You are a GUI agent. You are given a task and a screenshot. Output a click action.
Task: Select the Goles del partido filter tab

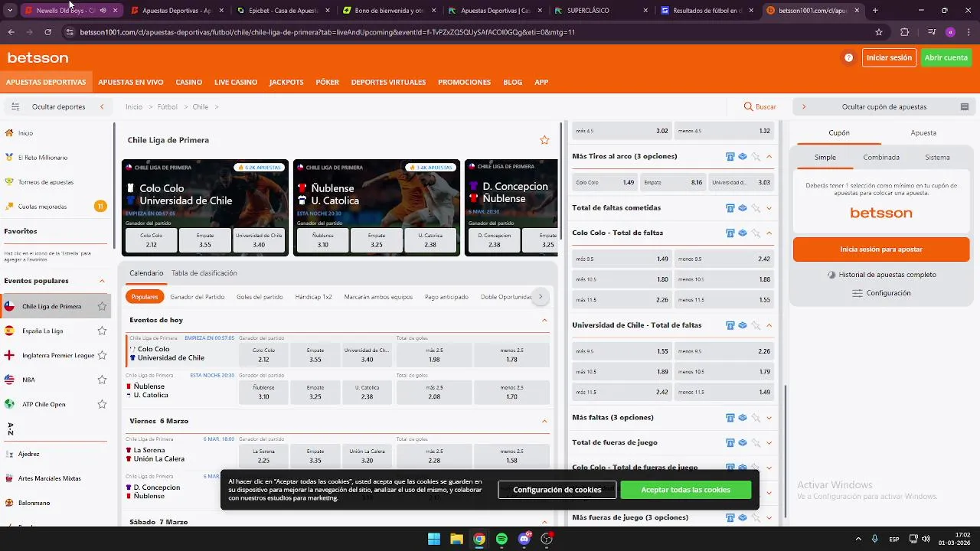(x=260, y=297)
